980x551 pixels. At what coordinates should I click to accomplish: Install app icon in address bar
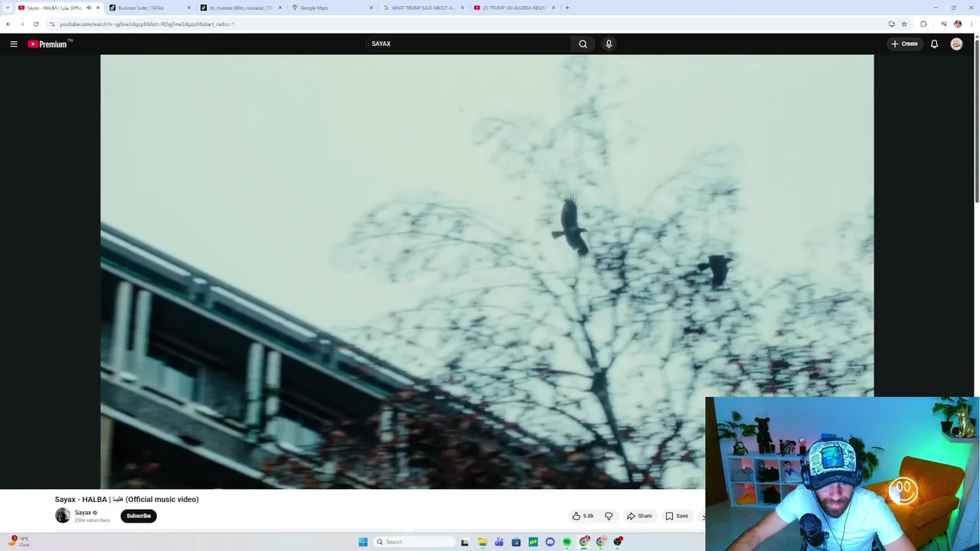pyautogui.click(x=891, y=24)
